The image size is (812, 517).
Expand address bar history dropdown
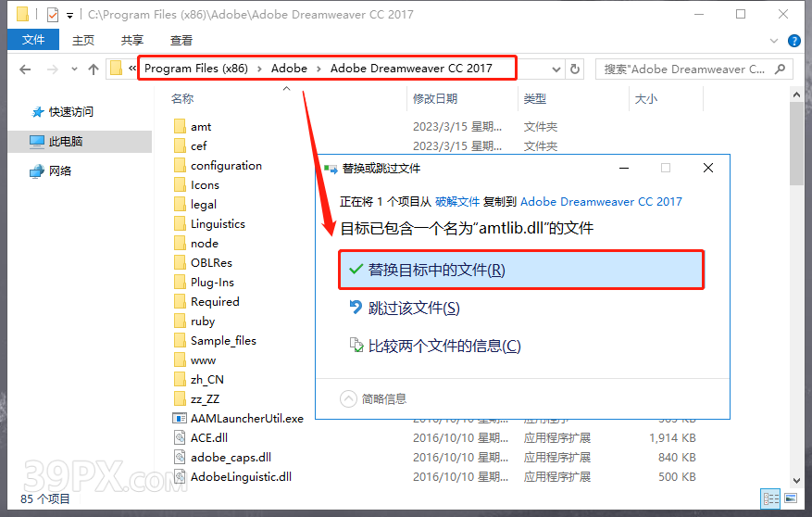point(556,69)
